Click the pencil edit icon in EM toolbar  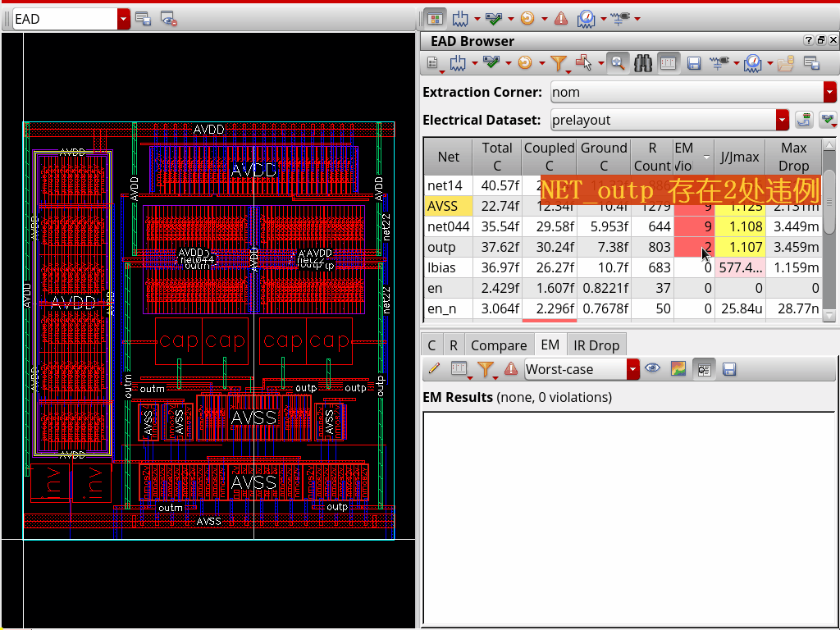click(x=434, y=369)
